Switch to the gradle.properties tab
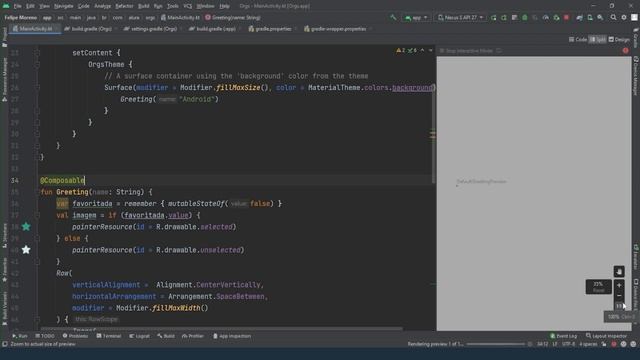The width and height of the screenshot is (640, 360). (272, 29)
